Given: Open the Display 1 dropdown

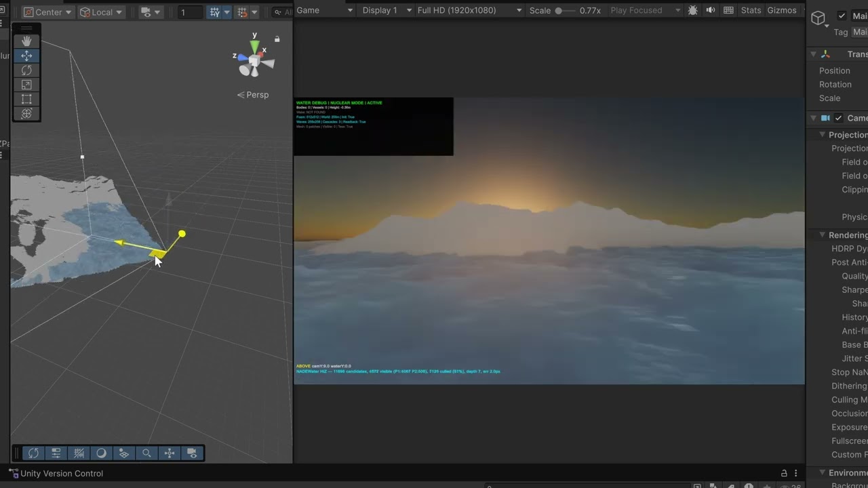Looking at the screenshot, I should pyautogui.click(x=385, y=10).
